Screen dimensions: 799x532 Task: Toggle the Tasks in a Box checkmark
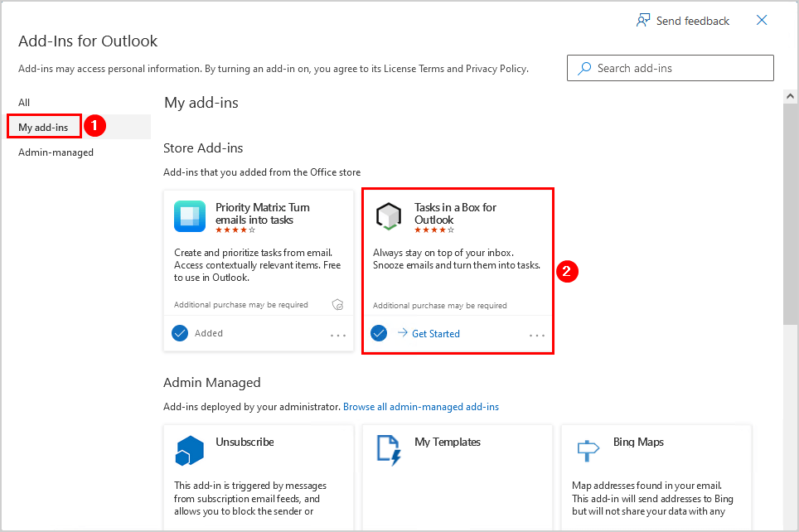click(379, 333)
